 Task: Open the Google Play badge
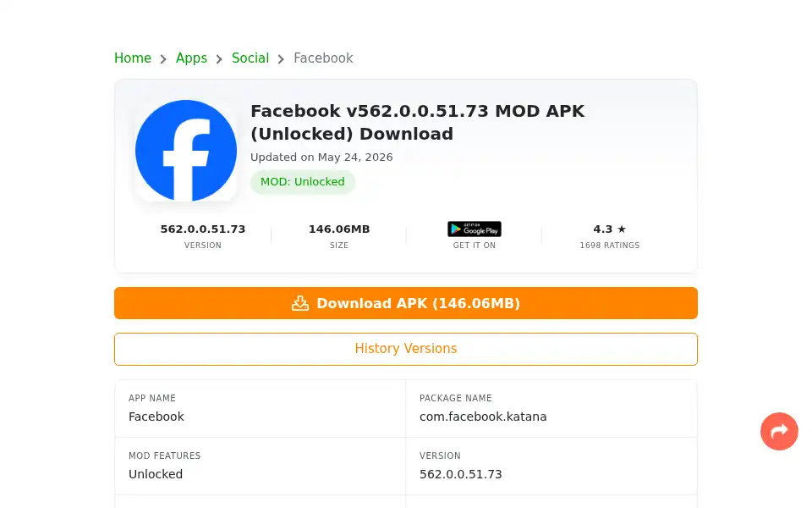tap(474, 229)
